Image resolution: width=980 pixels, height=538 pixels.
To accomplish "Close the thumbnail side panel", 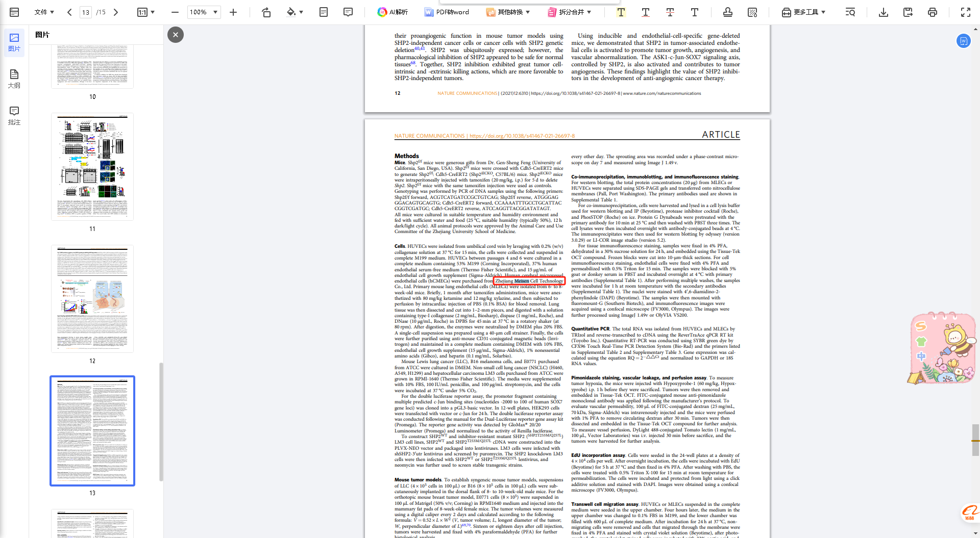I will click(x=176, y=35).
